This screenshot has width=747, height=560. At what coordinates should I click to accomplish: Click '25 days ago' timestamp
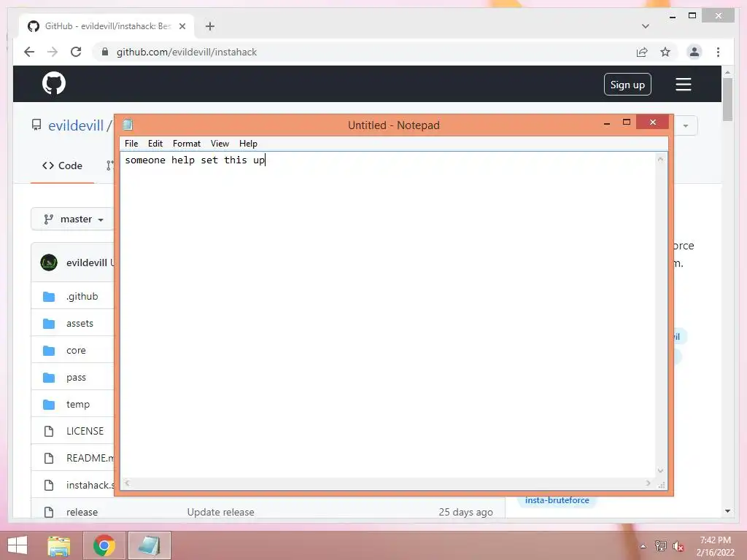click(x=465, y=512)
